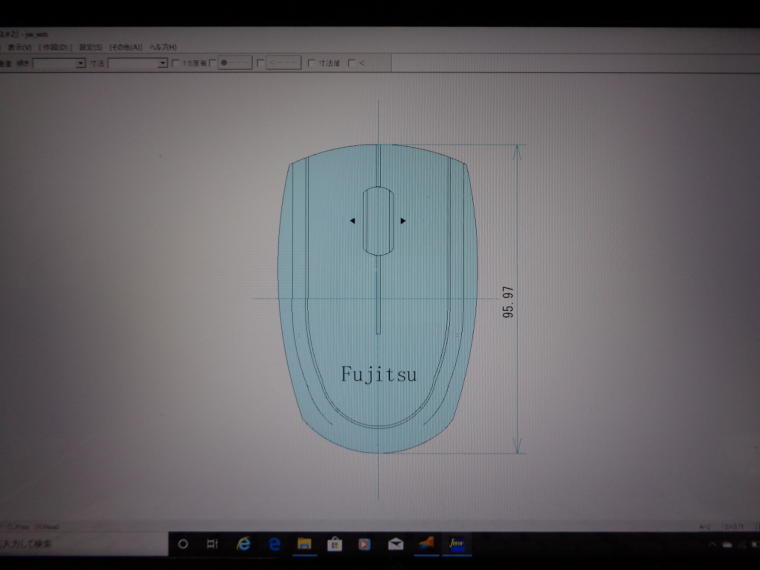
Task: Switch to the orange-blue app taskbar icon
Action: click(426, 544)
